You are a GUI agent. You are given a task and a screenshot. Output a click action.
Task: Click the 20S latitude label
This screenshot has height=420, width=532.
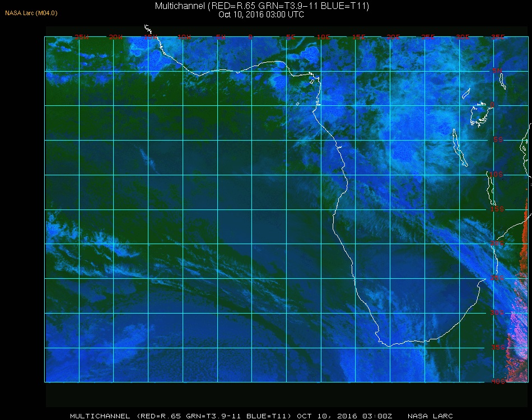[x=497, y=244]
